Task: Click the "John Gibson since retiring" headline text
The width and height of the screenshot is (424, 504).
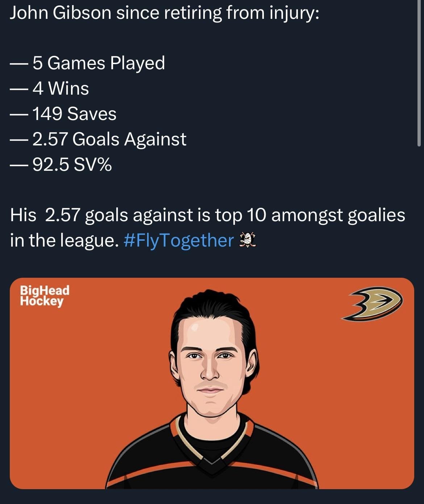Action: point(164,13)
